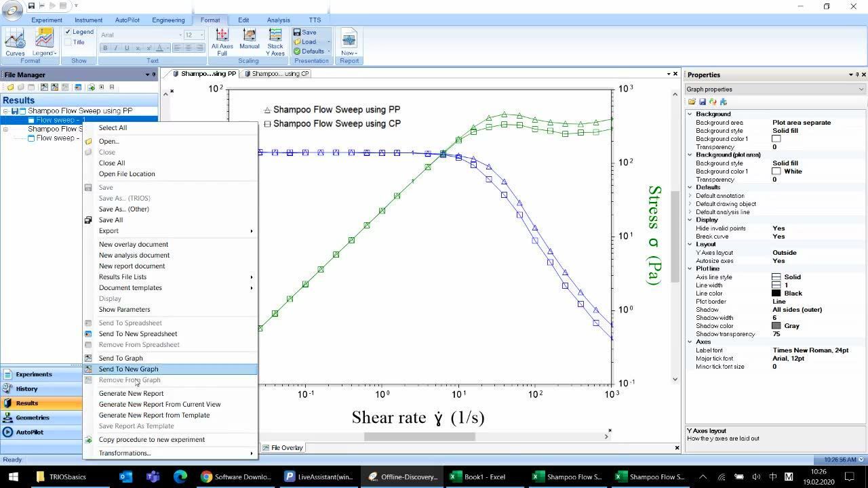
Task: Click the Stack Y Axes icon
Action: tap(275, 42)
